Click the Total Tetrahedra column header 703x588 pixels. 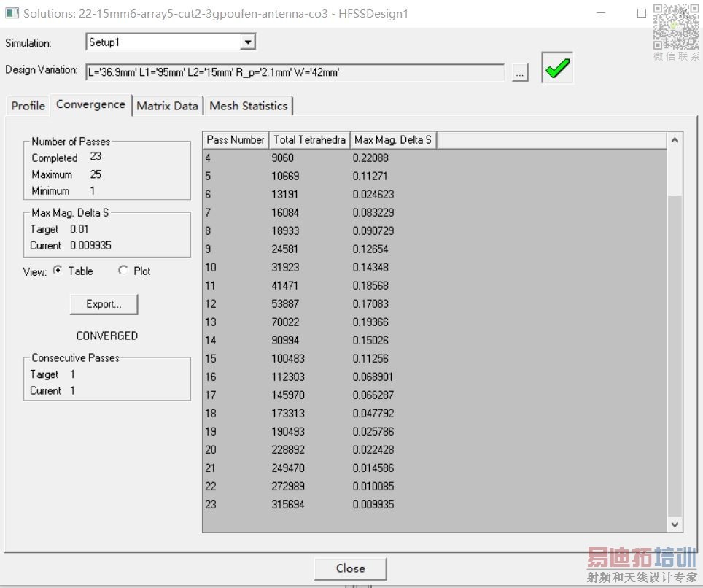(309, 140)
